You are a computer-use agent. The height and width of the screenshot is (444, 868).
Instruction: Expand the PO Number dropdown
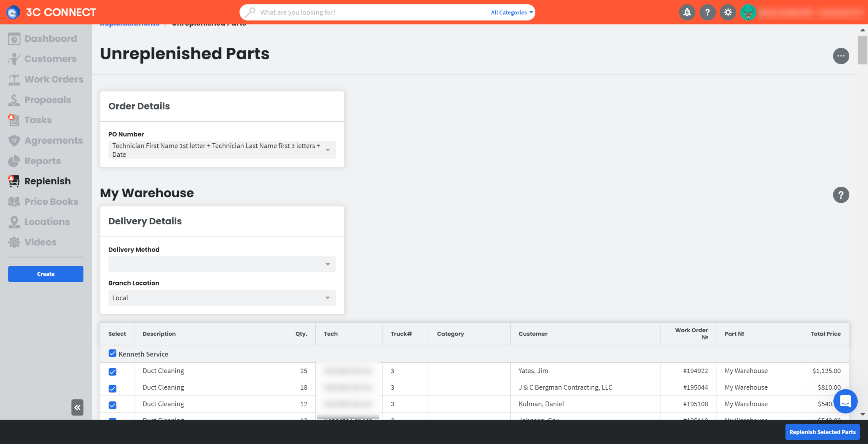pos(222,150)
